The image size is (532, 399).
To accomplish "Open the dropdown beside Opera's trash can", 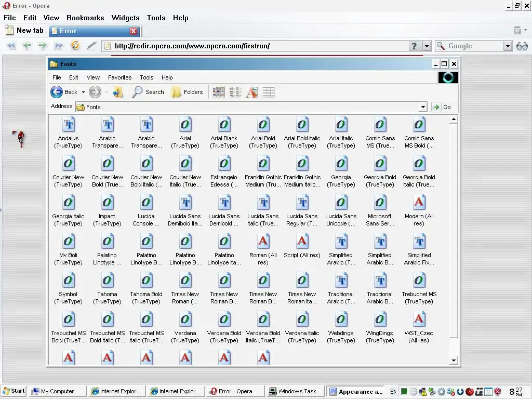I will pyautogui.click(x=526, y=30).
